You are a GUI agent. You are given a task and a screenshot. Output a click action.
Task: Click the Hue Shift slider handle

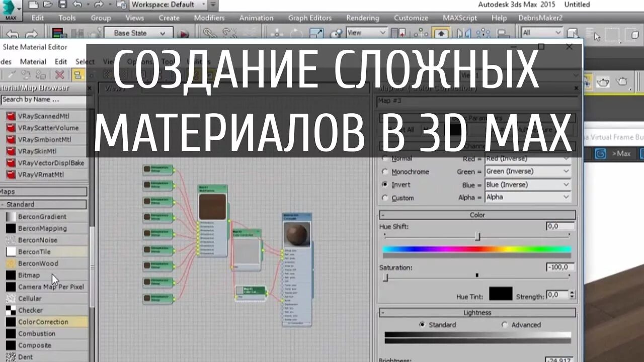(477, 236)
